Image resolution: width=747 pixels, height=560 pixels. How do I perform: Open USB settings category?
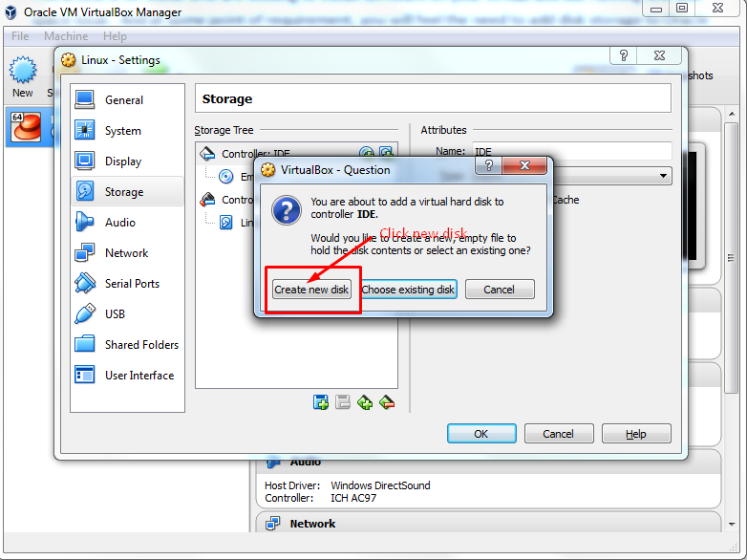tap(127, 313)
